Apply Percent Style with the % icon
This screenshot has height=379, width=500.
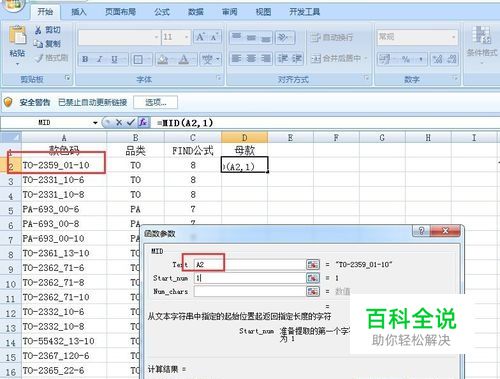(406, 59)
